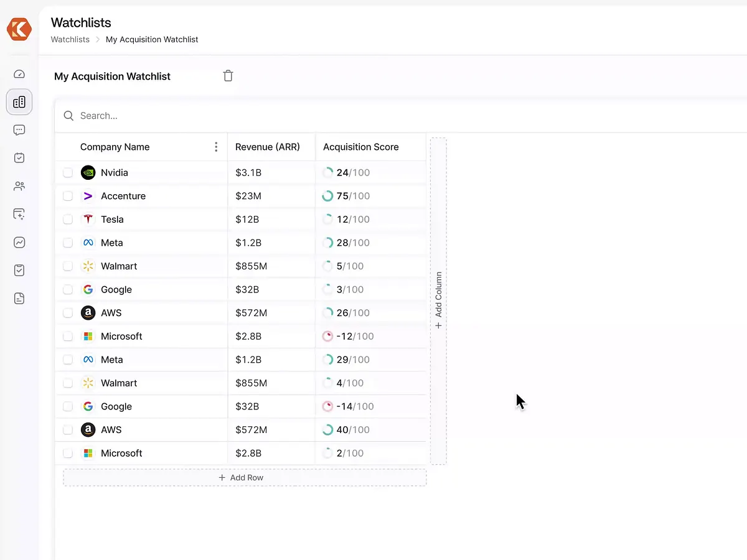Click the Walmart logo in 5/100 row
The height and width of the screenshot is (560, 747).
[88, 266]
